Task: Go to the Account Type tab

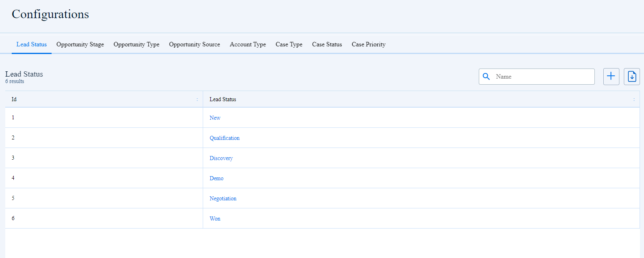Action: [x=248, y=44]
